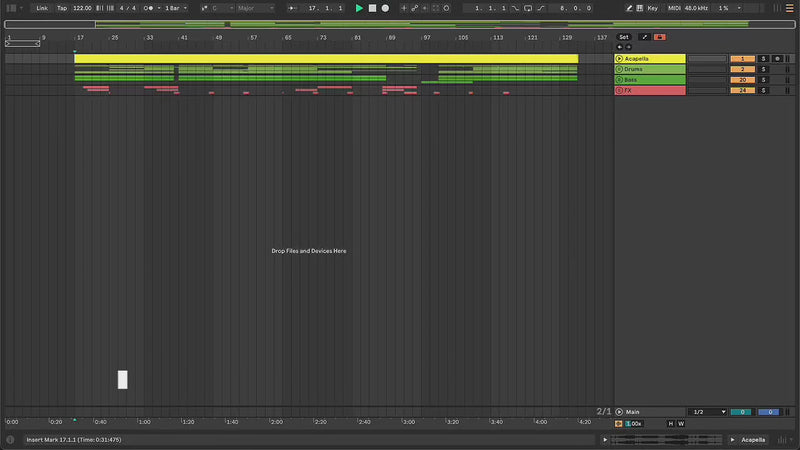Click the Link button
Screen dimensions: 800x450
click(x=42, y=8)
